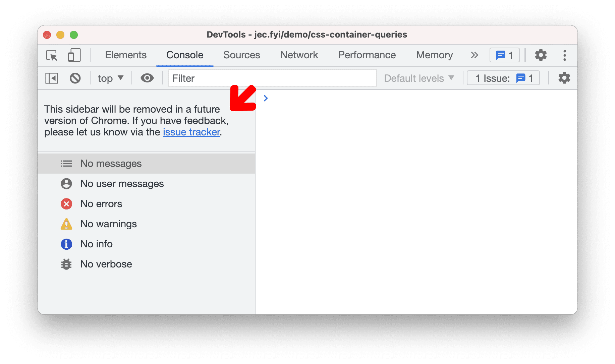Switch to the Network tab
The image size is (615, 364).
point(299,55)
